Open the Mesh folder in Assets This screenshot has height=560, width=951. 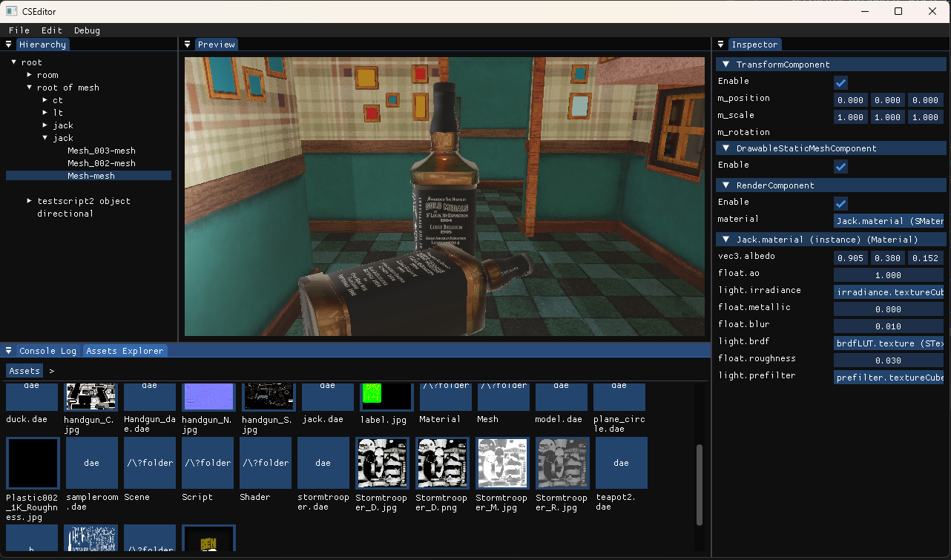pyautogui.click(x=503, y=397)
